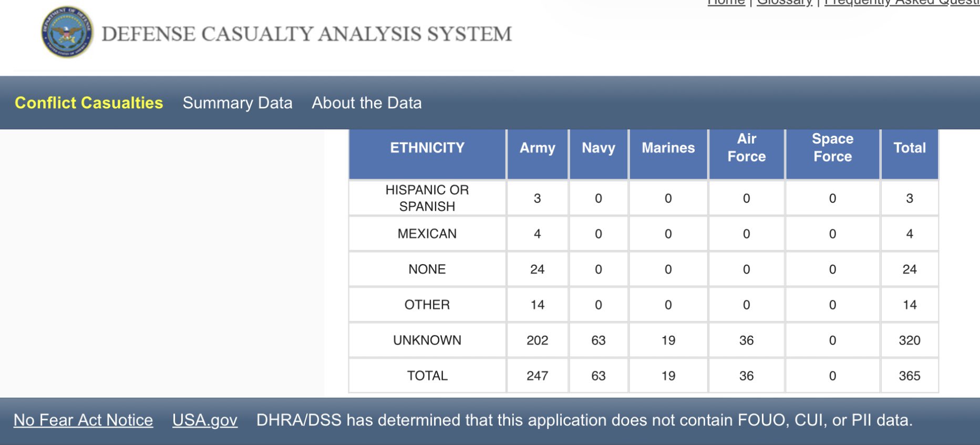Viewport: 980px width, 445px height.
Task: Follow the No Fear Act Notice link
Action: click(83, 420)
